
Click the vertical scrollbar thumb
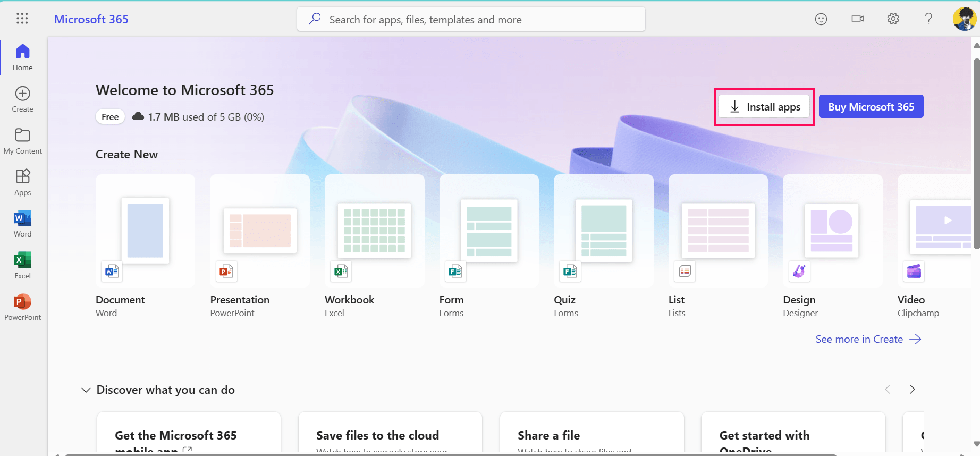976,153
